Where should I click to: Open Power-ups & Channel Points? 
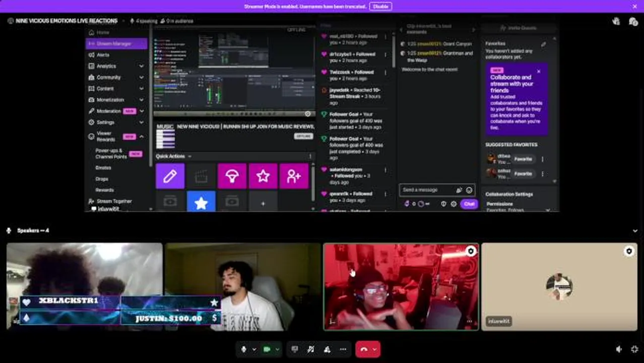tap(111, 154)
